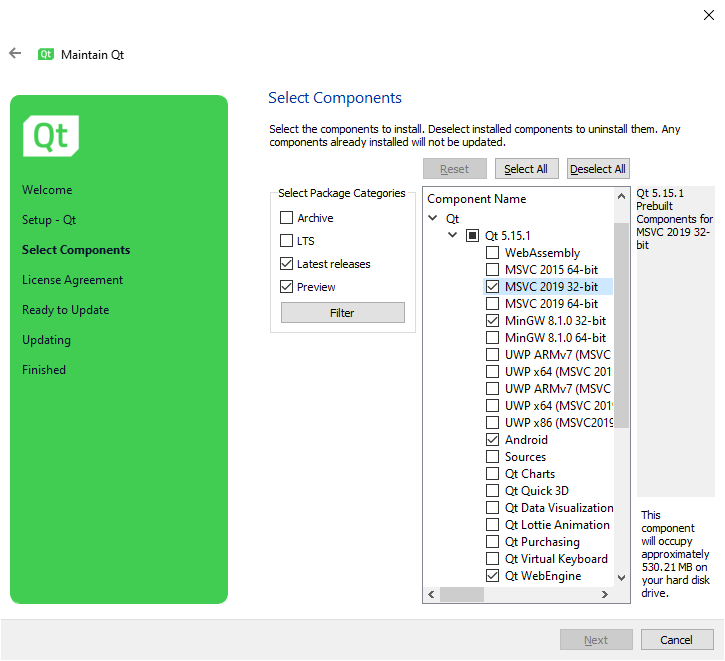Check the MSVC 2015 64-bit component

click(x=492, y=269)
